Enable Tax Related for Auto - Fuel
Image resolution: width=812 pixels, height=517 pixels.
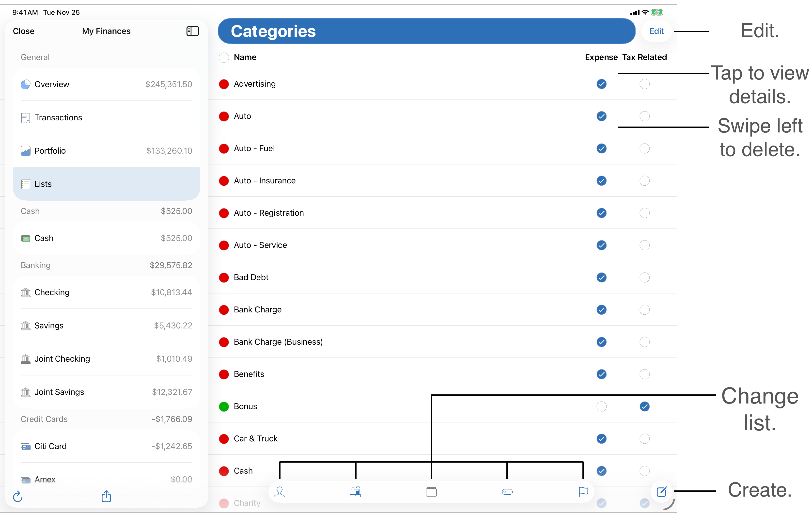pos(644,148)
